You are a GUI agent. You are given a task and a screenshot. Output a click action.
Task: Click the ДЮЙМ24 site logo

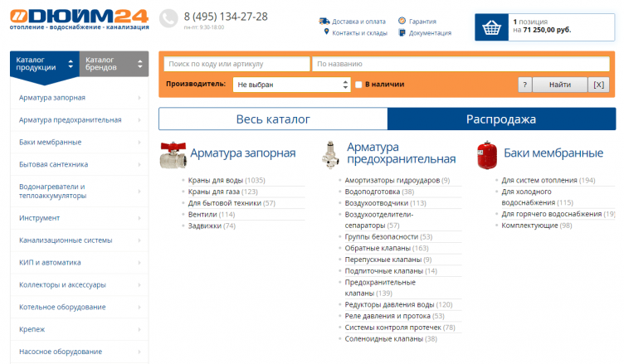click(79, 20)
